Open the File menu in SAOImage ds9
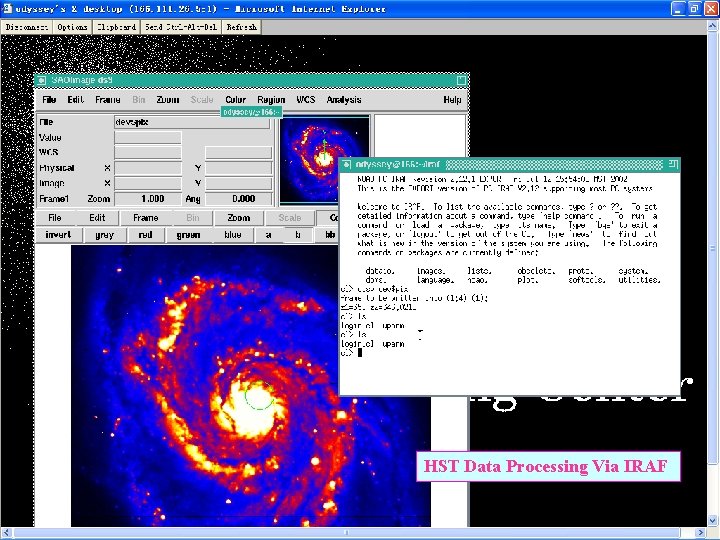This screenshot has height=540, width=720. tap(49, 100)
